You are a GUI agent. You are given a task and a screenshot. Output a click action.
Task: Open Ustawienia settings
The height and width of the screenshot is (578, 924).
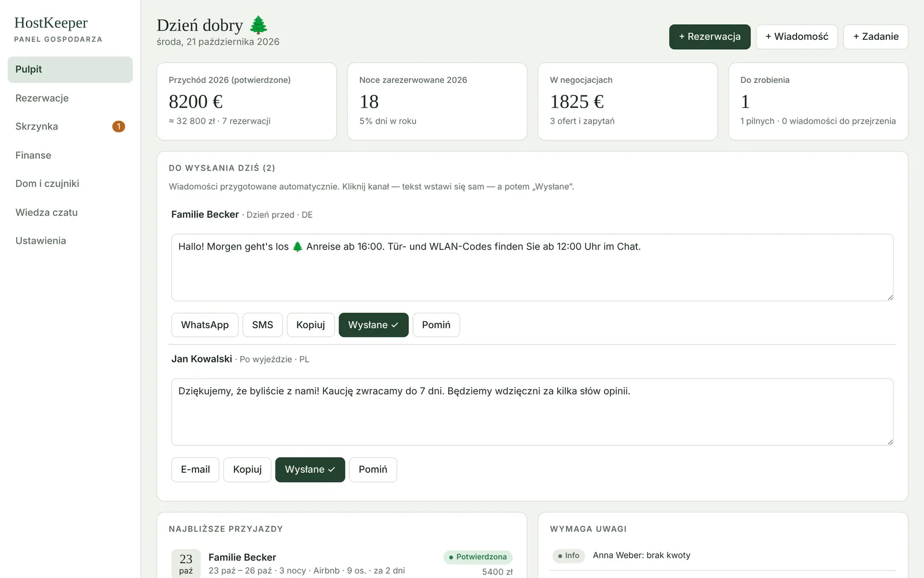tap(70, 241)
